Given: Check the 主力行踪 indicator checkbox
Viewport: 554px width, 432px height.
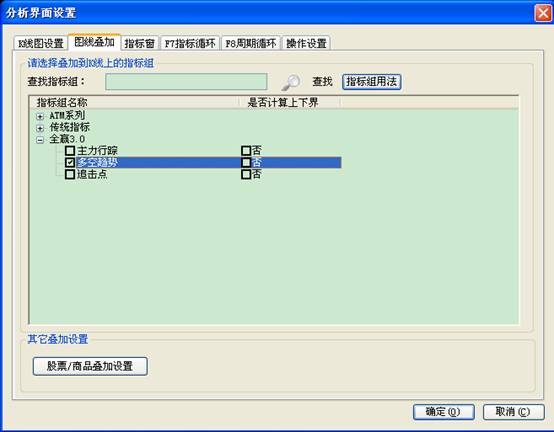Looking at the screenshot, I should click(70, 151).
